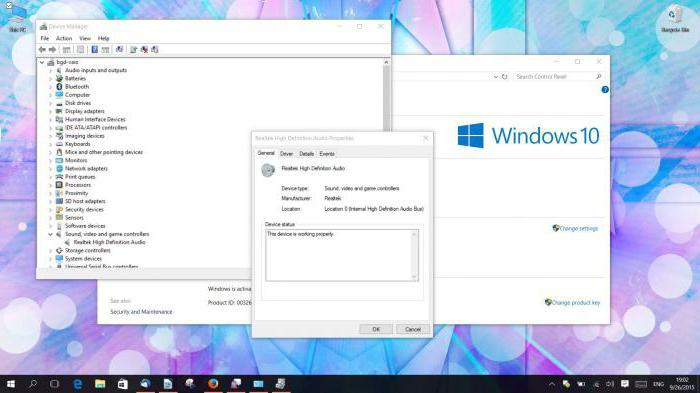Click the Change settings link
Viewport: 700px width, 393px height.
(579, 228)
